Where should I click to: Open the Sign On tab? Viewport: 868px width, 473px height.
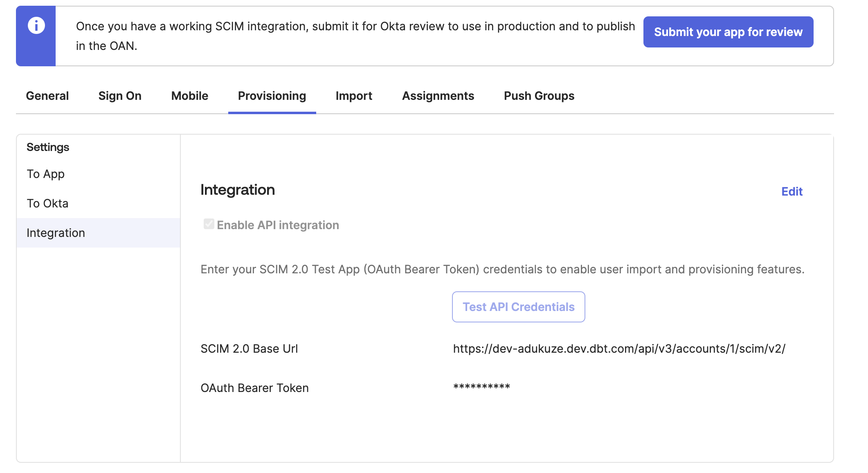coord(119,96)
